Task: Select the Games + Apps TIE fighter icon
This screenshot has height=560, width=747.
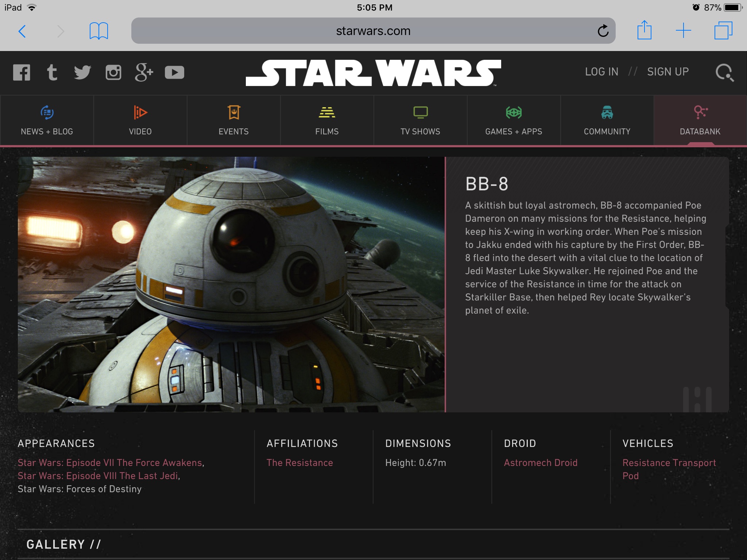Action: click(514, 112)
